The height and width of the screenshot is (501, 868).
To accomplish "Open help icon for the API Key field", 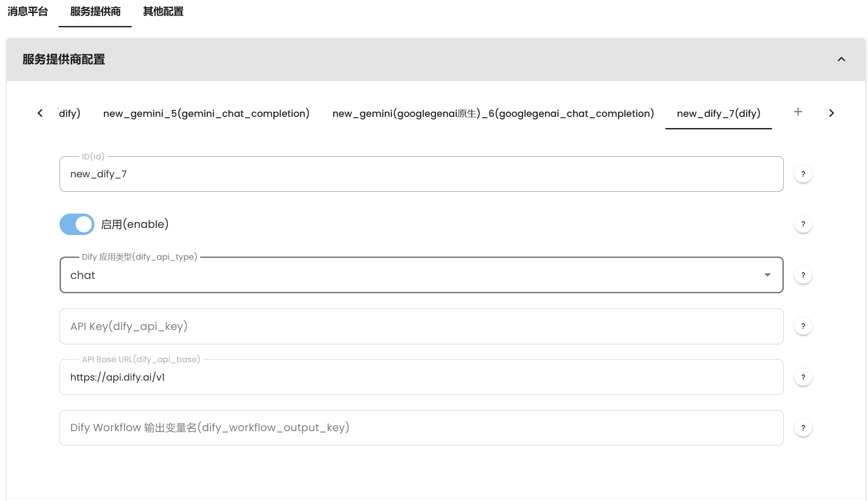I will [803, 326].
